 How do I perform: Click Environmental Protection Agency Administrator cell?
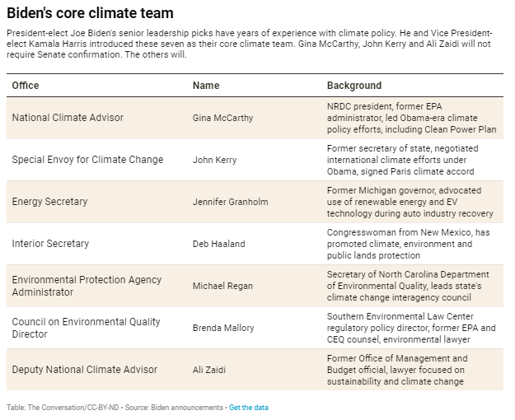coord(87,286)
